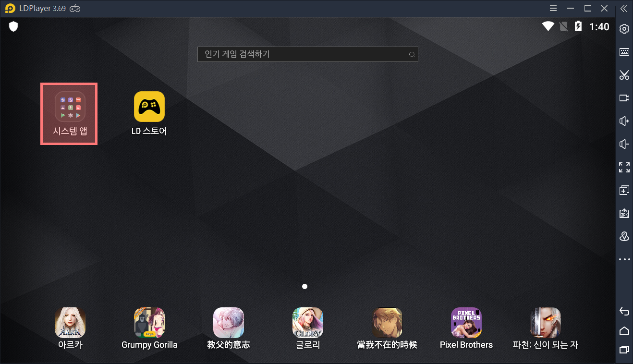Open the LDPlayer title bar hamburger menu

(x=553, y=8)
